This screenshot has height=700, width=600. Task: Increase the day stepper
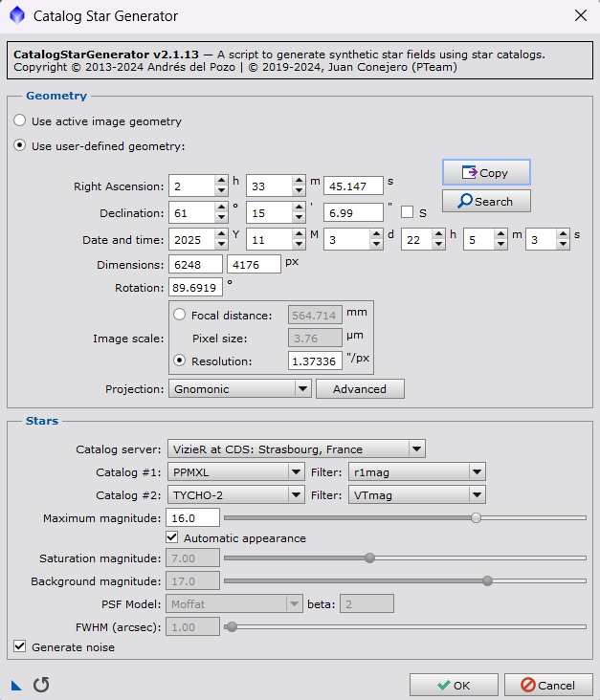(x=377, y=234)
